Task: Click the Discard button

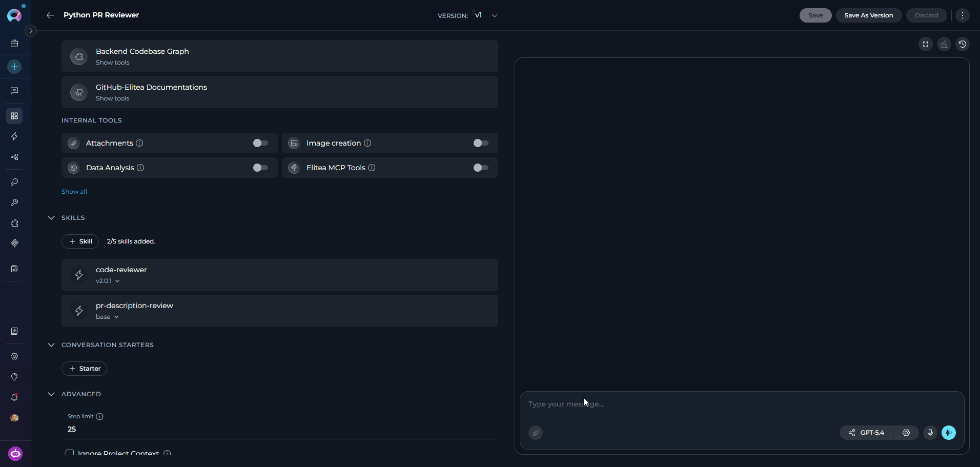Action: [926, 15]
